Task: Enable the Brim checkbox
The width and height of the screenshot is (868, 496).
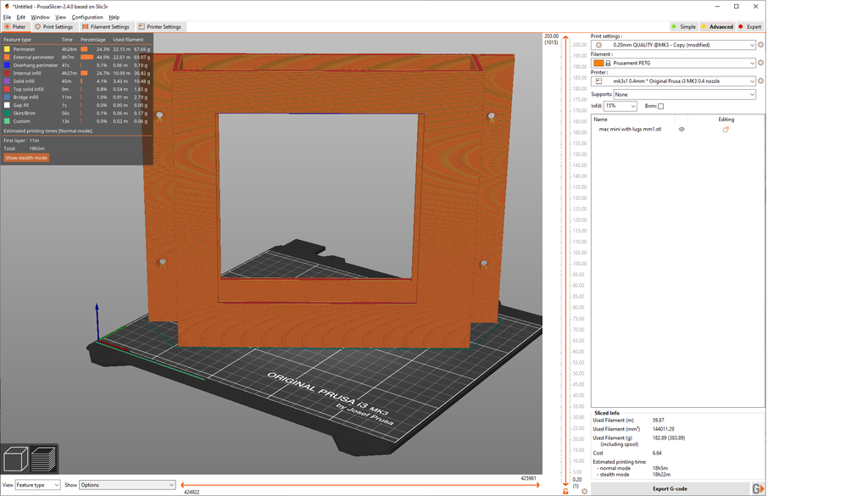Action: tap(660, 106)
